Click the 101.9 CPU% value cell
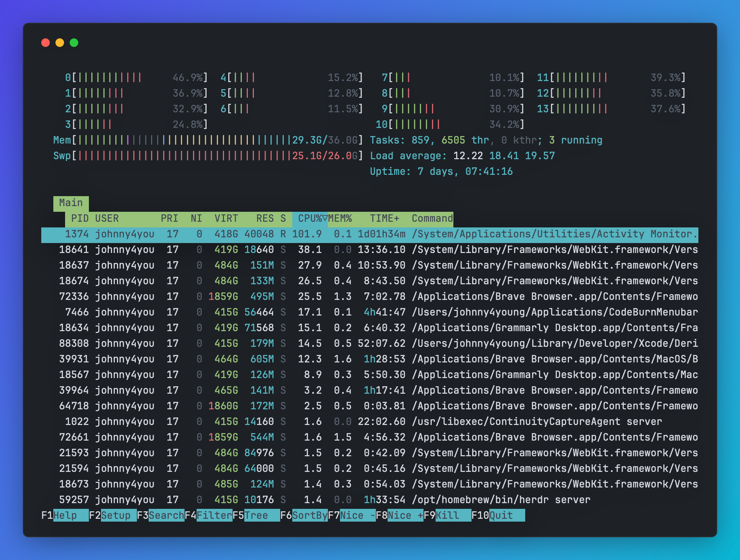 307,235
